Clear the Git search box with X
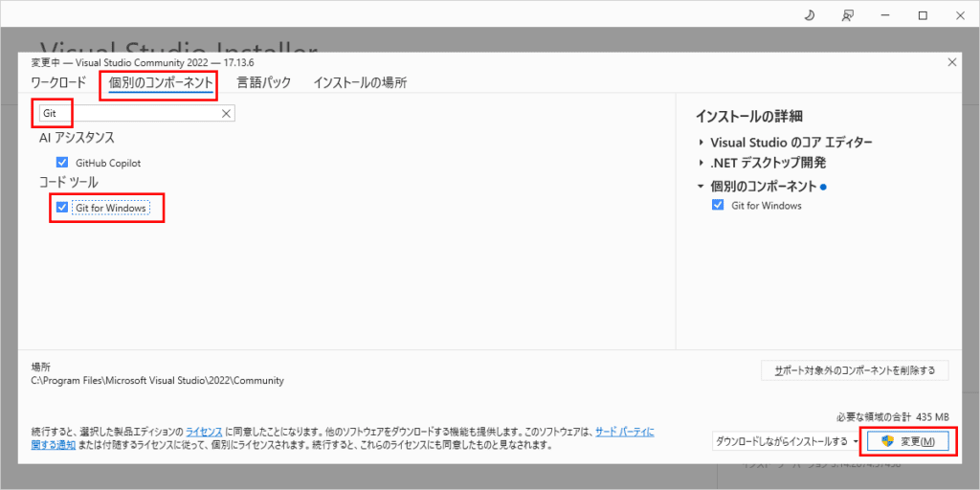 click(227, 113)
